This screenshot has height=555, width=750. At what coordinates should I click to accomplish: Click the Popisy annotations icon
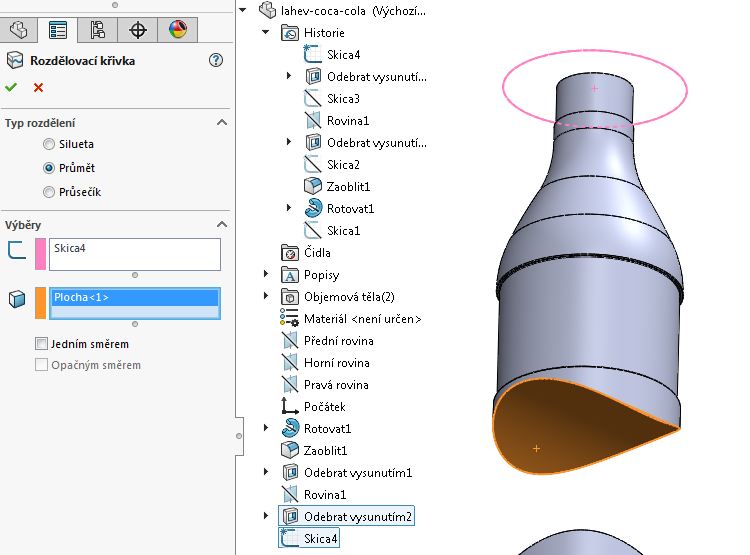click(x=290, y=275)
